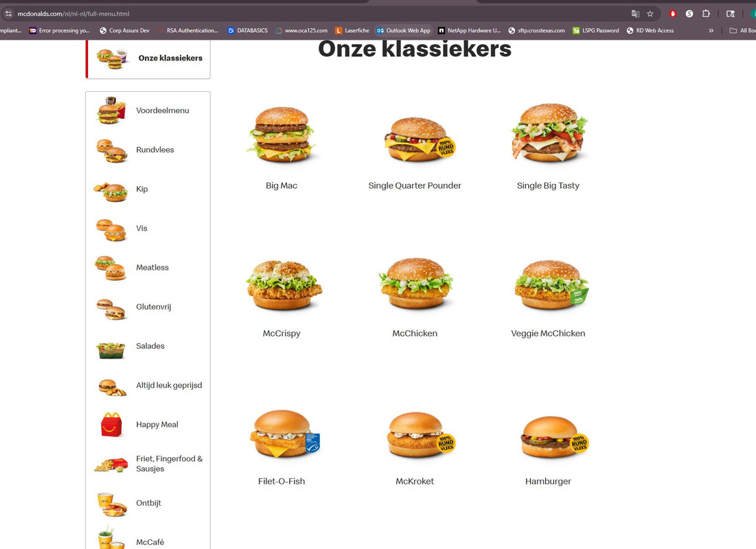756x549 pixels.
Task: Open the Meatless category
Action: pos(148,268)
